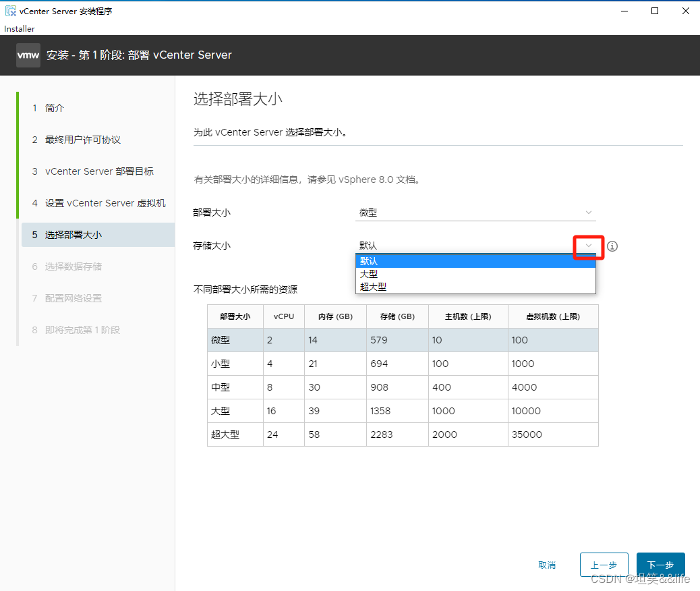This screenshot has width=700, height=591.
Task: Click storage value 579
Action: click(379, 340)
